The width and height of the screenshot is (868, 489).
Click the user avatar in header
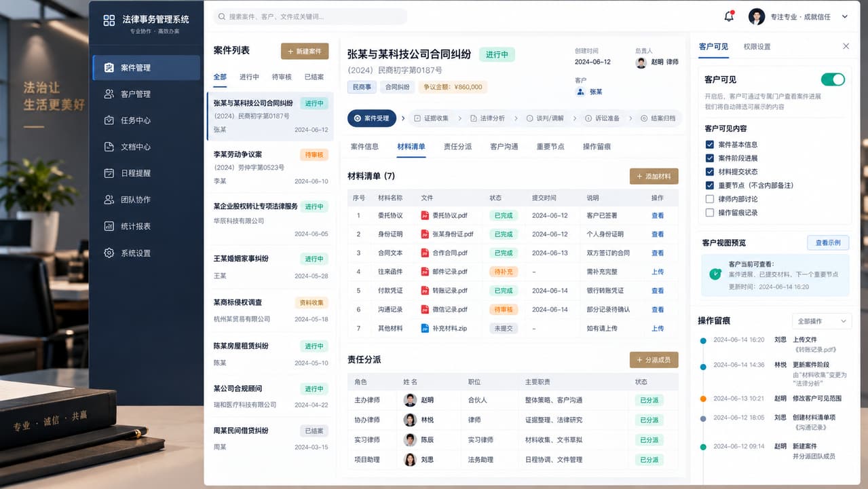(757, 16)
